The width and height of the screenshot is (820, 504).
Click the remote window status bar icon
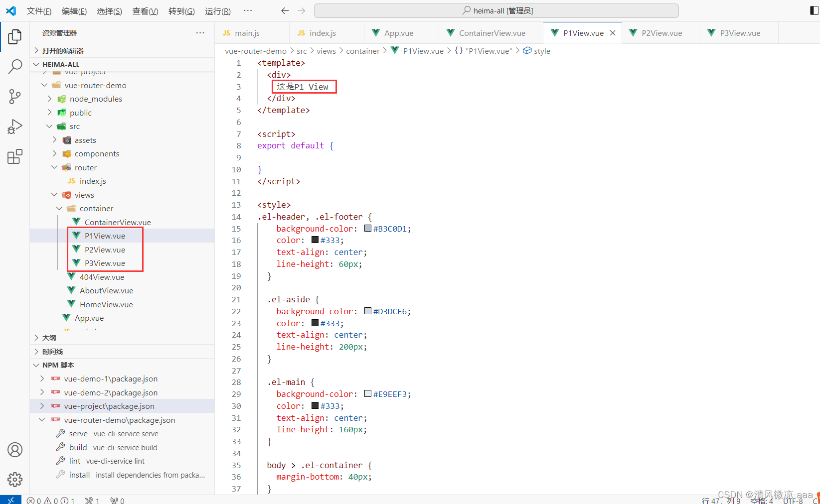point(10,500)
